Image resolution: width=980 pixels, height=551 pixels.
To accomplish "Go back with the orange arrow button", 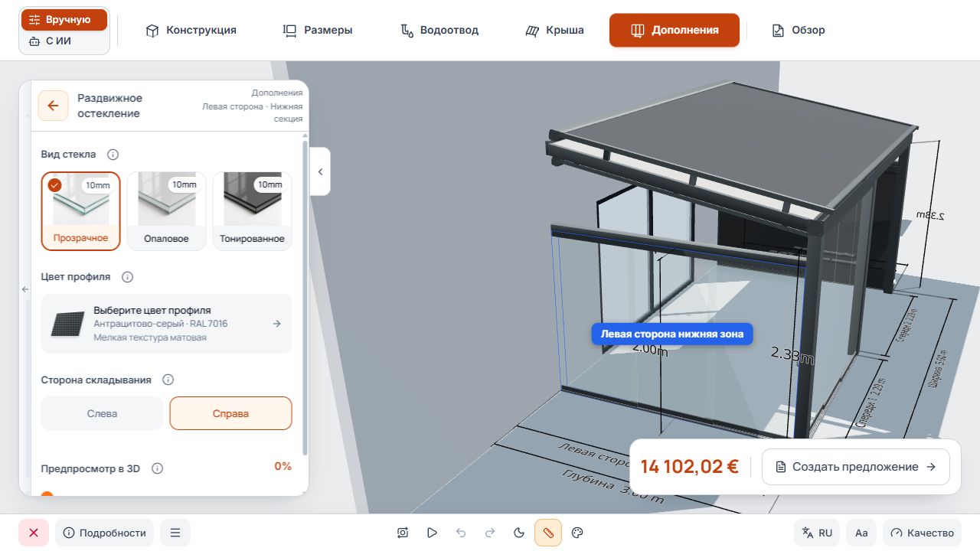I will (53, 106).
